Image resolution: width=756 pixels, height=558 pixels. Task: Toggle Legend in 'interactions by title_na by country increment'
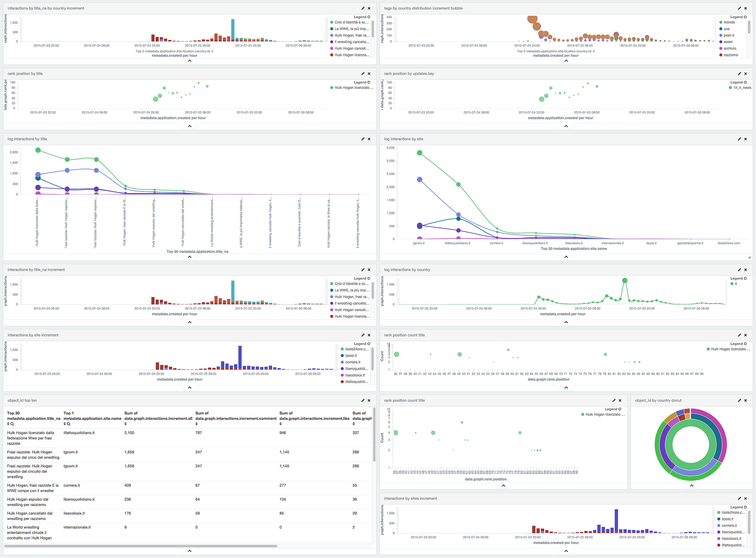click(x=362, y=17)
